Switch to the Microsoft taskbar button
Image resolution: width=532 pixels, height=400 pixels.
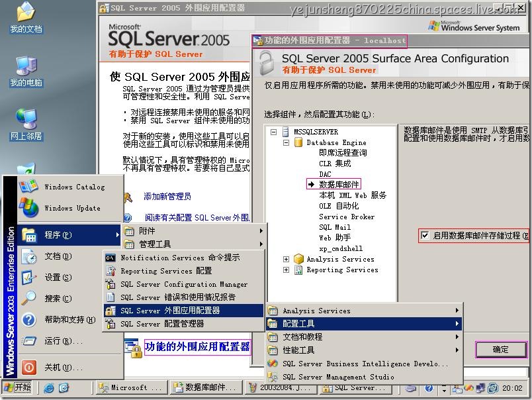(x=132, y=387)
